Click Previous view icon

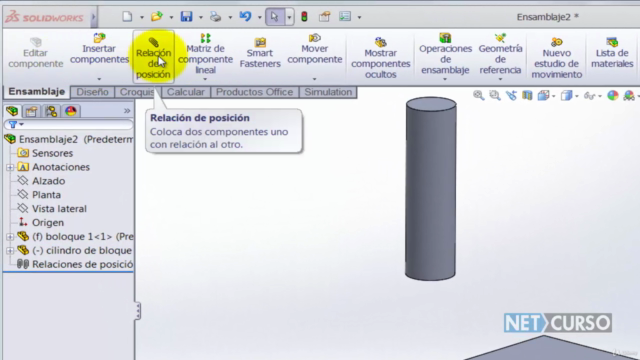tap(511, 96)
